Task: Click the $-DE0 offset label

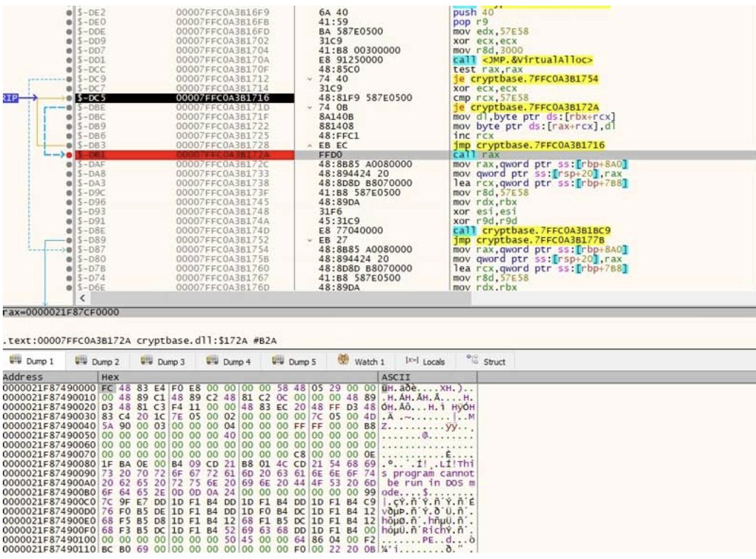Action: click(91, 22)
